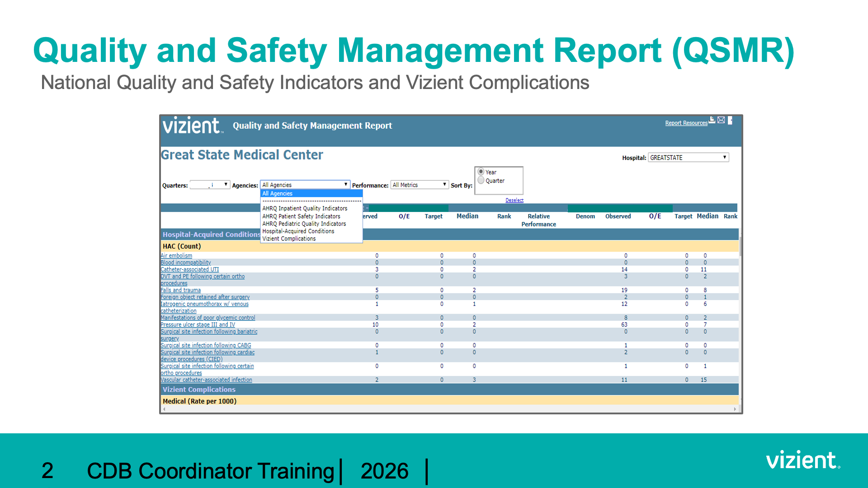Image resolution: width=868 pixels, height=488 pixels.
Task: Click the Hospital-Acquired Conditions section band
Action: [450, 235]
